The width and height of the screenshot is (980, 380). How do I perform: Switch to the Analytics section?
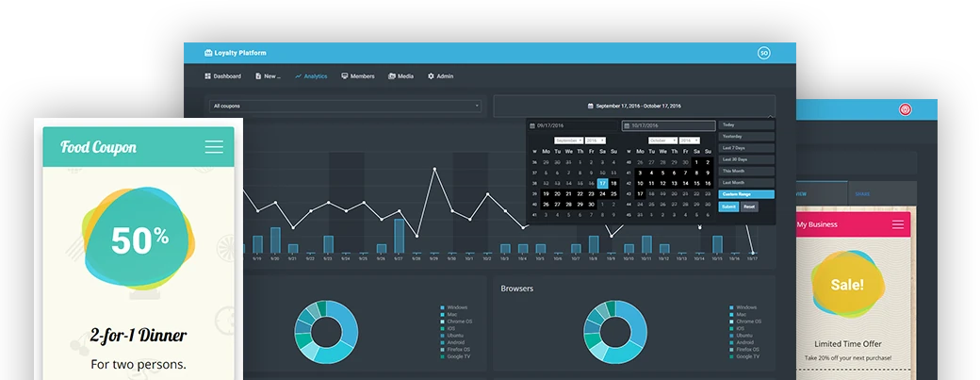point(311,76)
